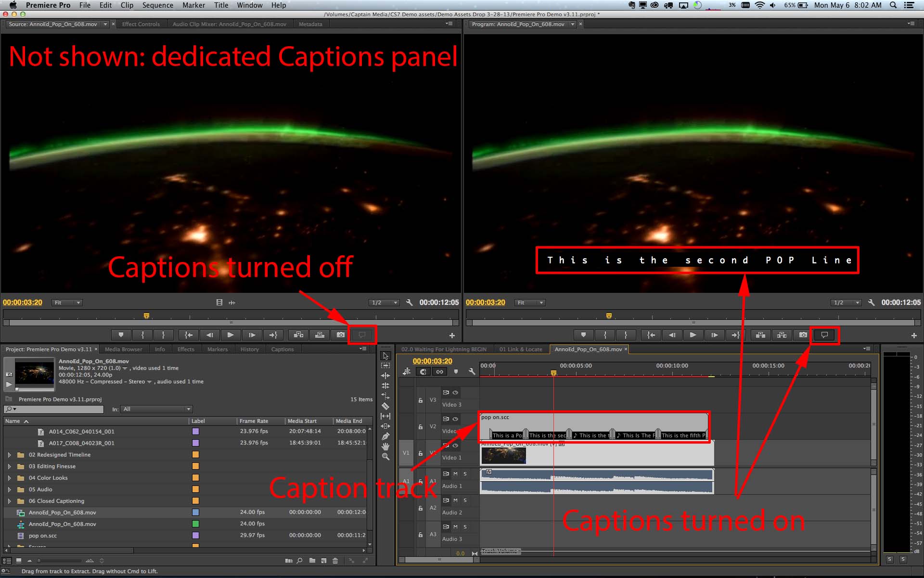Play sequence in Program monitor
The height and width of the screenshot is (578, 924).
coord(693,335)
